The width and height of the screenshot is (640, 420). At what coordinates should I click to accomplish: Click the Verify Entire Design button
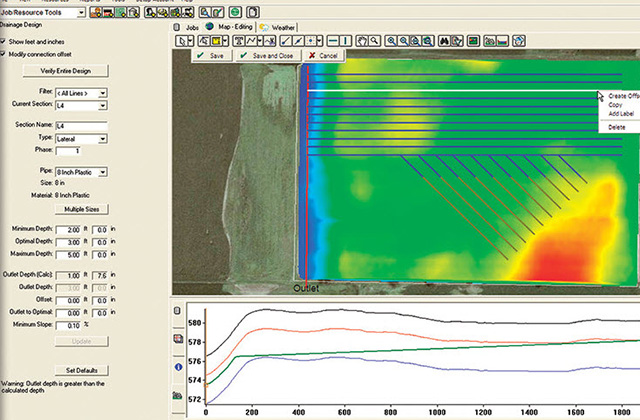point(66,71)
